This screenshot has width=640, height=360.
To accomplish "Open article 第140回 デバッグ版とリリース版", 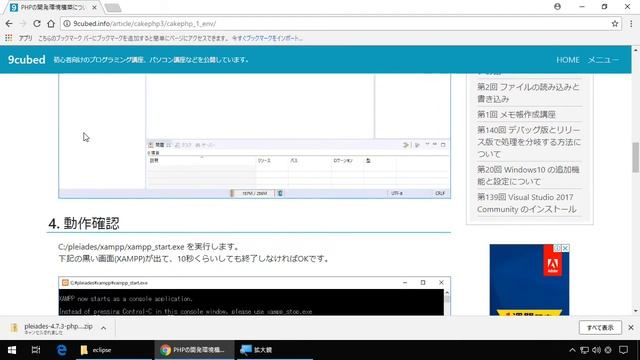I will (x=529, y=142).
